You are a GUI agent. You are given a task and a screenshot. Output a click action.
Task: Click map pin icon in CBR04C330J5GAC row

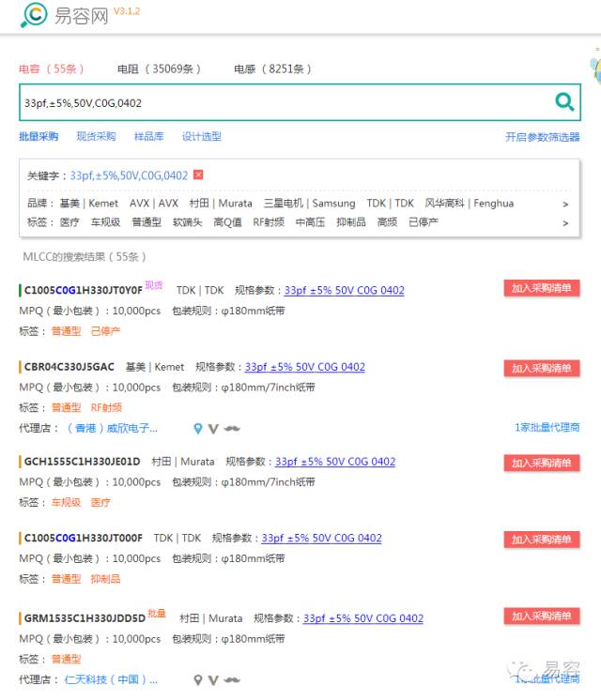(198, 429)
